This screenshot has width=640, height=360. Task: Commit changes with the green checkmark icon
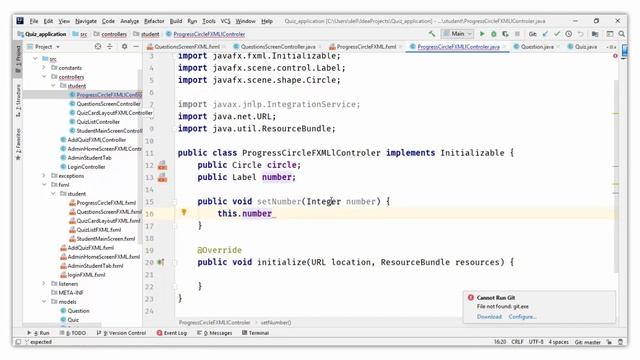click(x=557, y=34)
